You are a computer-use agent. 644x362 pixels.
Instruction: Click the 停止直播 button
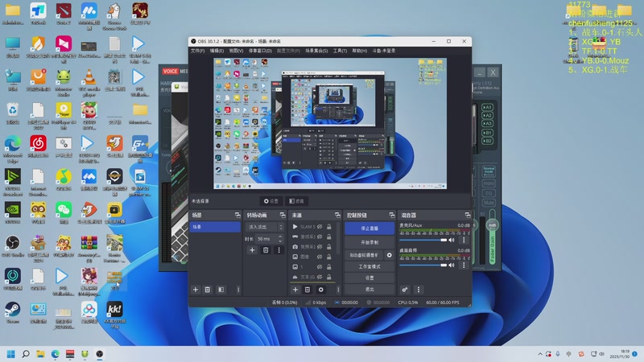(x=369, y=228)
